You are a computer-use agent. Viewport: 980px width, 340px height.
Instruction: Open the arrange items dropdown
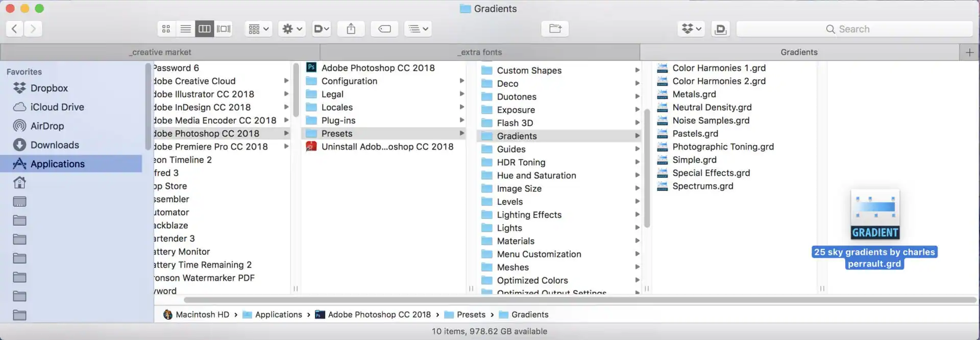pos(258,29)
